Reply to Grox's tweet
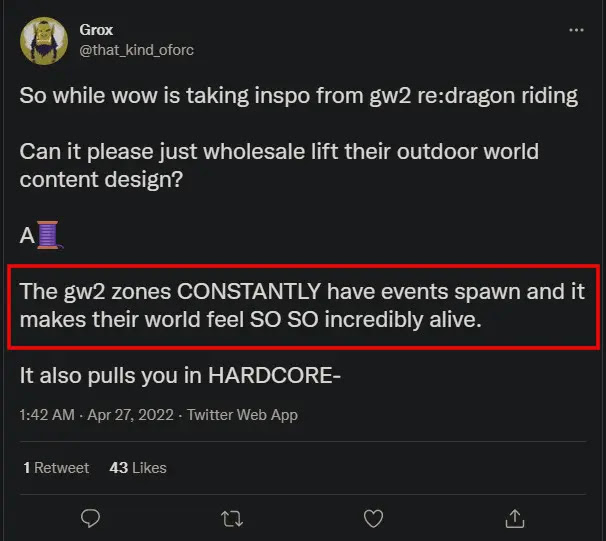Viewport: 606px width, 541px height. pyautogui.click(x=90, y=517)
